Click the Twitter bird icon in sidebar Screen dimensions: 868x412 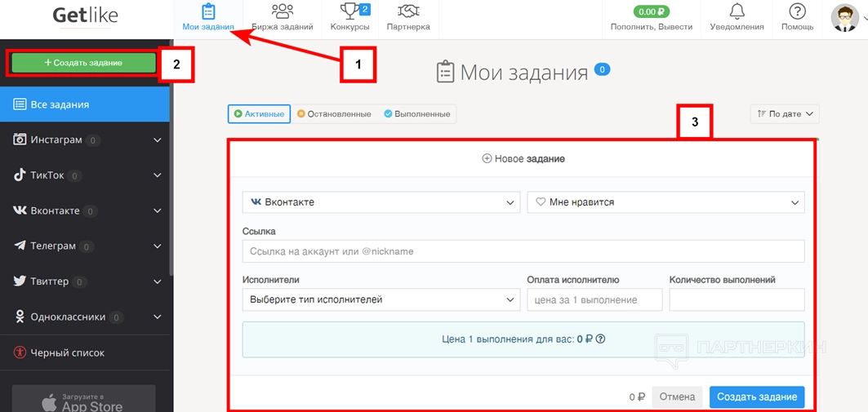tap(20, 281)
